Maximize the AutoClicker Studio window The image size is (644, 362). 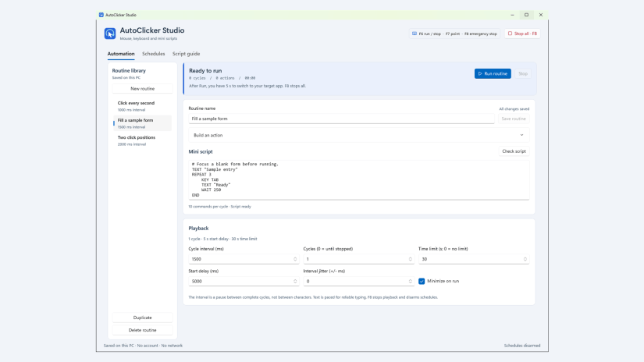pos(527,15)
